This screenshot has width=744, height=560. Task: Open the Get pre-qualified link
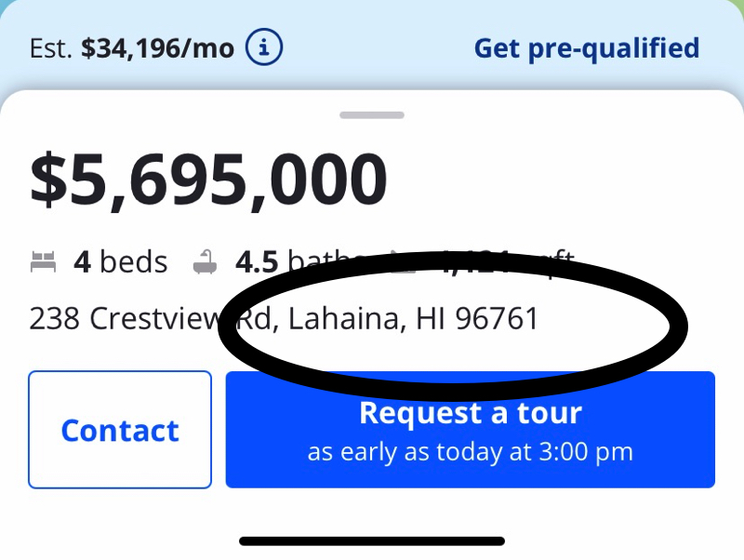click(587, 47)
